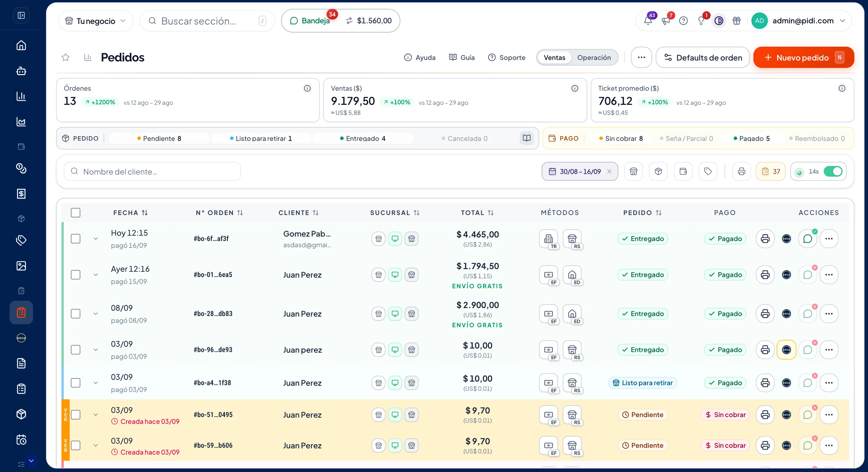Sort table by TOTAL column
The height and width of the screenshot is (472, 868).
click(477, 213)
